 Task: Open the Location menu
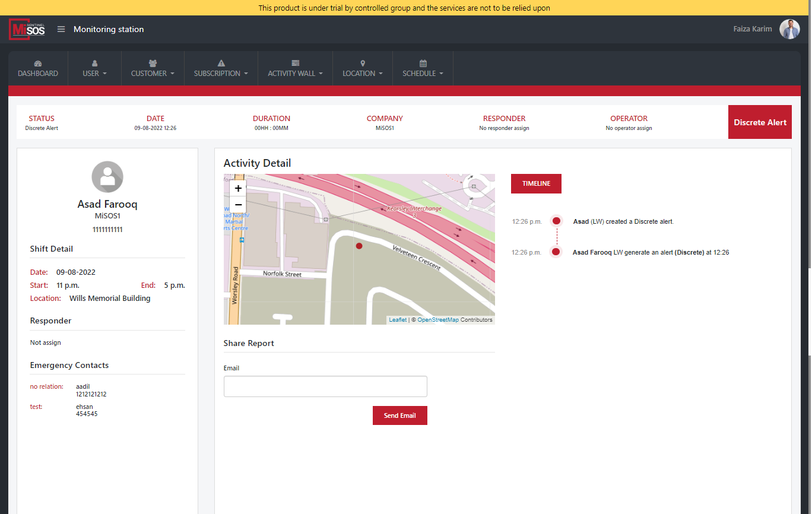pos(362,74)
